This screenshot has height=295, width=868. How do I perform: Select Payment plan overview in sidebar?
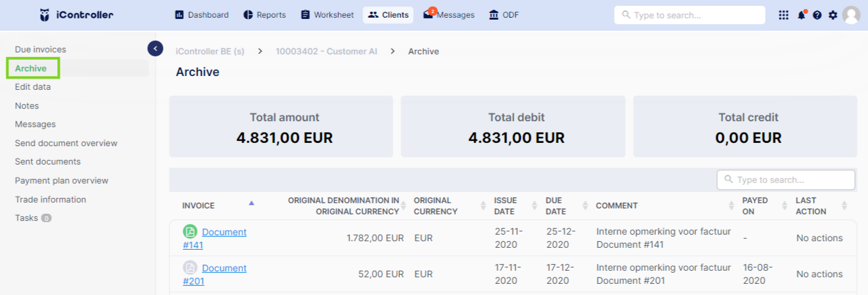coord(62,180)
